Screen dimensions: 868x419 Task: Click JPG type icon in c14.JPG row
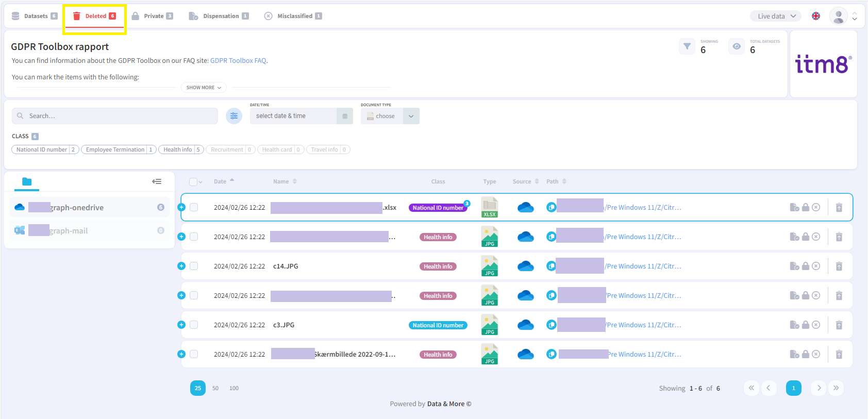[490, 266]
